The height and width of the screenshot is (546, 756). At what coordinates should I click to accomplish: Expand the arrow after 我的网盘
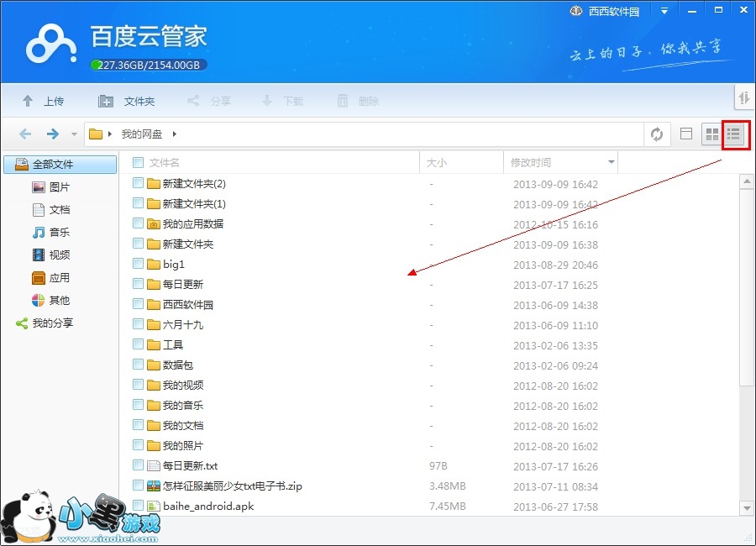tap(175, 134)
